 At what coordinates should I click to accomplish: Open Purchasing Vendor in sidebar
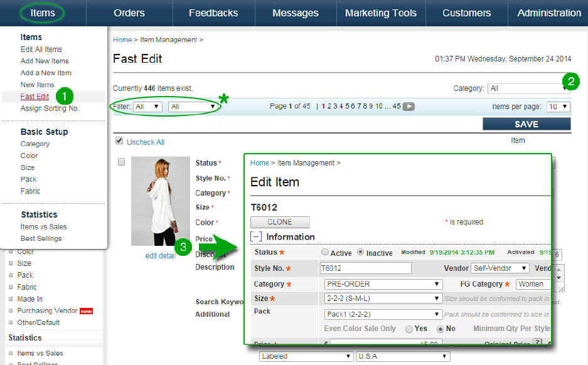[x=47, y=310]
